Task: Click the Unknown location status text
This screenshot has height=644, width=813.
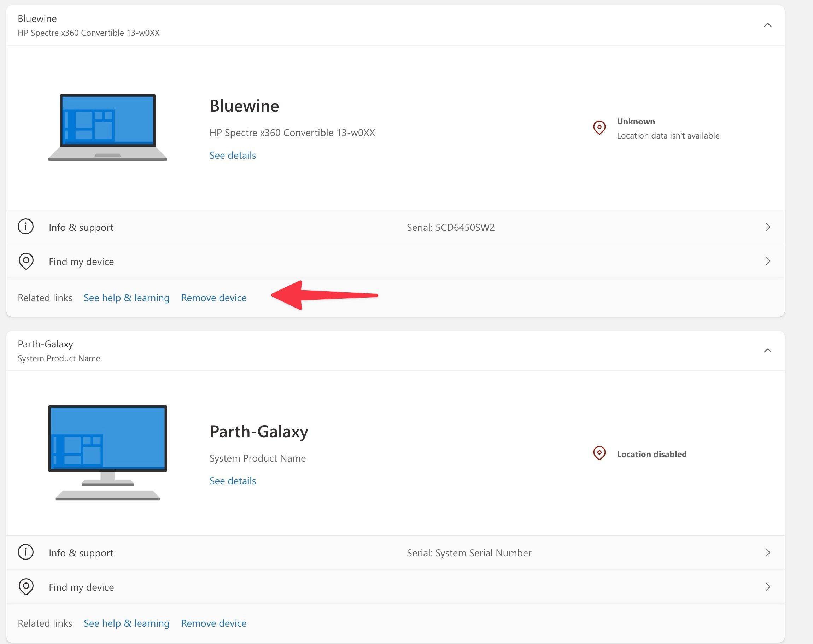Action: click(636, 121)
